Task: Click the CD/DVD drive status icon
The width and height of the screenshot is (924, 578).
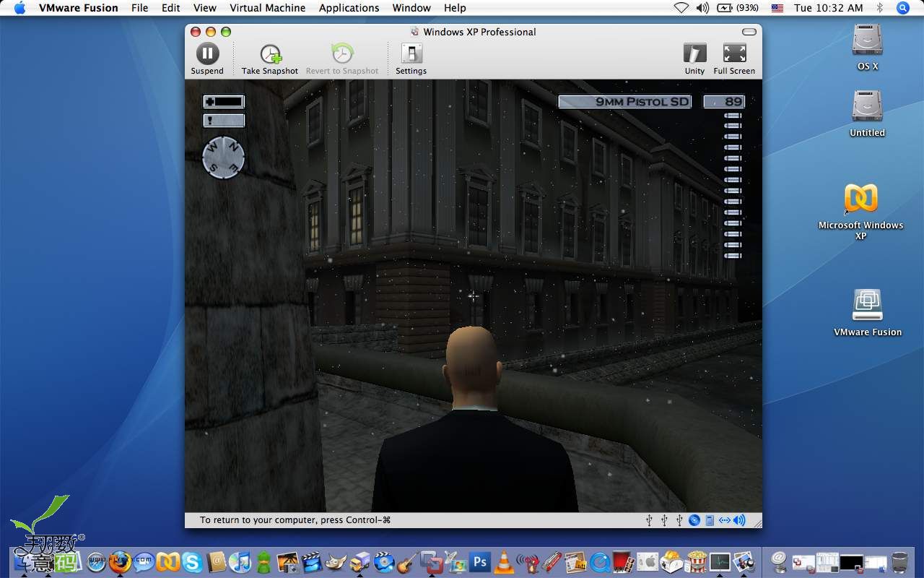Action: coord(694,520)
